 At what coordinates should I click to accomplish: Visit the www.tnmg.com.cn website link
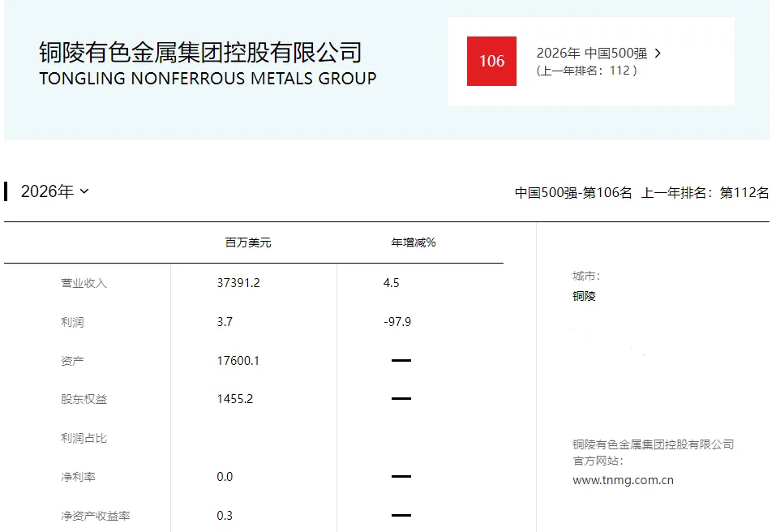(x=623, y=480)
